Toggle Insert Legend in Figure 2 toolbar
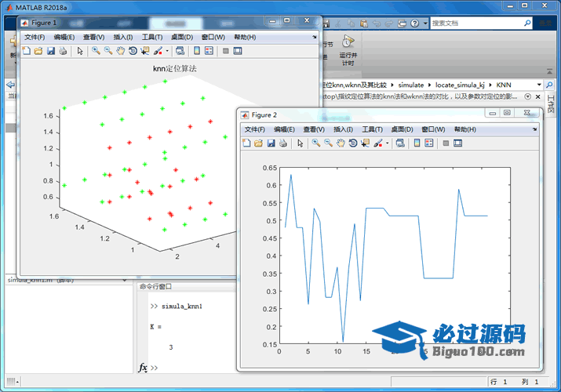 [429, 143]
